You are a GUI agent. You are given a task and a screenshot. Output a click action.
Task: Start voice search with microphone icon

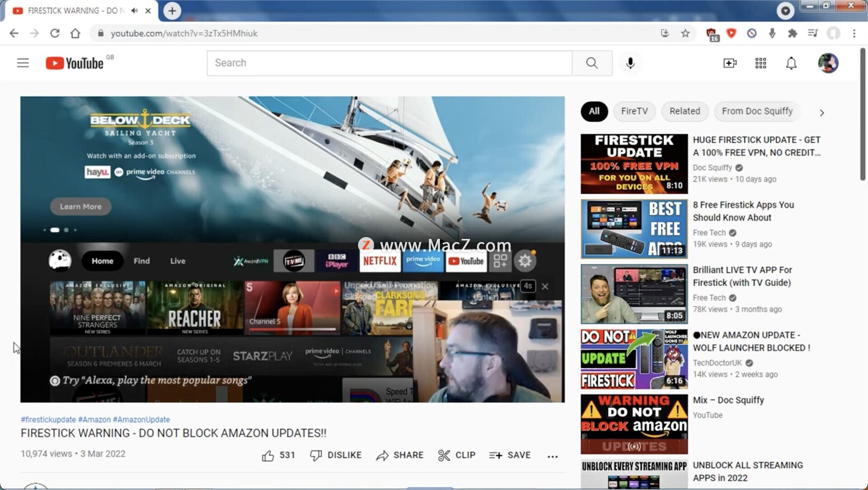click(x=630, y=63)
